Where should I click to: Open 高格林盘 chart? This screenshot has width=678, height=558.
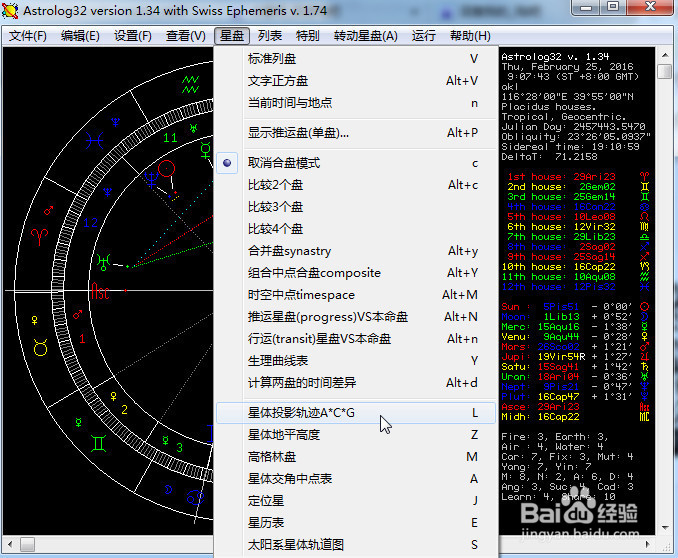[x=356, y=457]
